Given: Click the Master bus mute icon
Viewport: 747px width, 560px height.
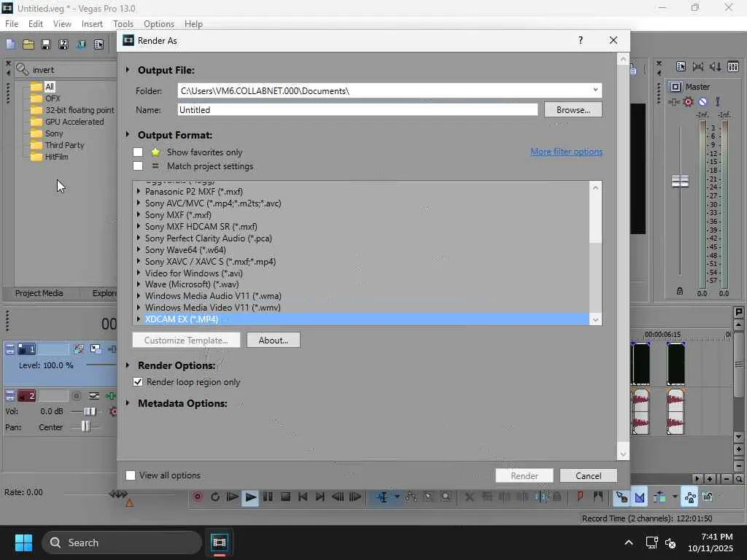Looking at the screenshot, I should click(703, 101).
